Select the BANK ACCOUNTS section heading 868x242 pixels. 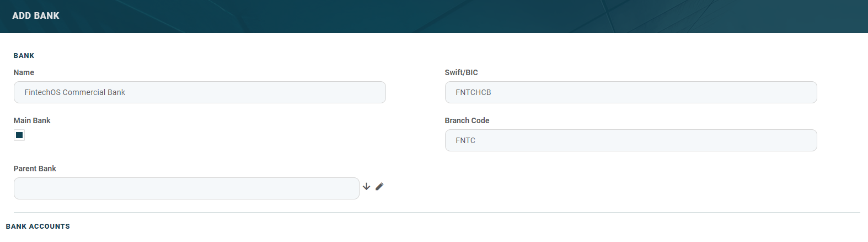38,227
